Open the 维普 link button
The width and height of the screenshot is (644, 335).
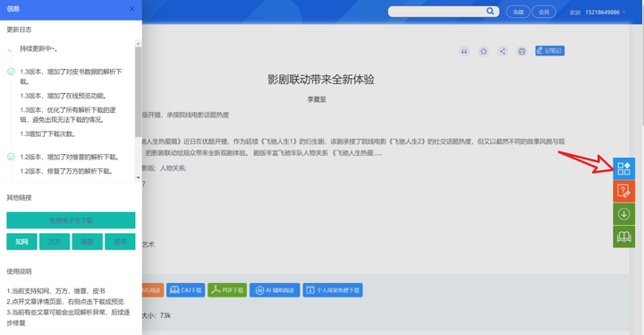point(87,242)
